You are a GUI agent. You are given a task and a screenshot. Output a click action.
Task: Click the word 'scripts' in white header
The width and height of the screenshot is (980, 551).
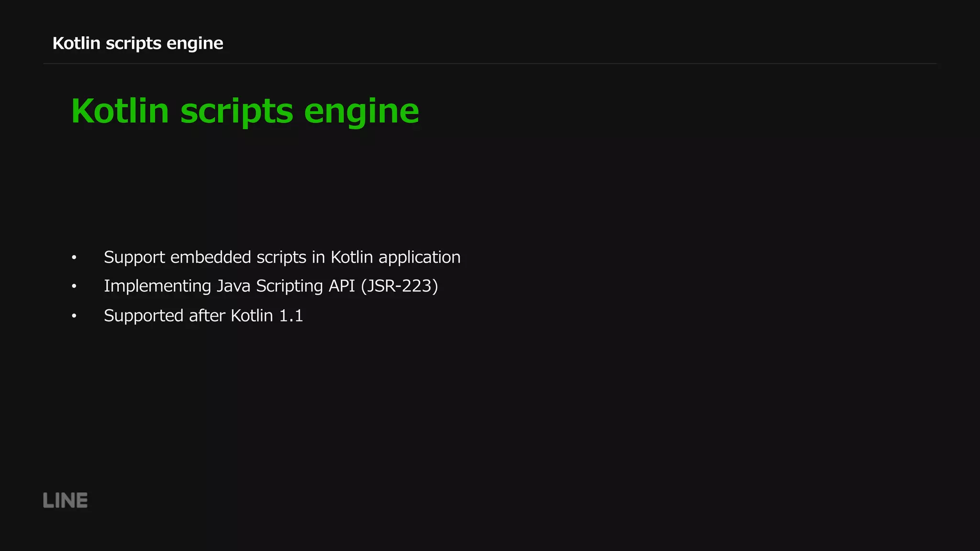pos(133,43)
